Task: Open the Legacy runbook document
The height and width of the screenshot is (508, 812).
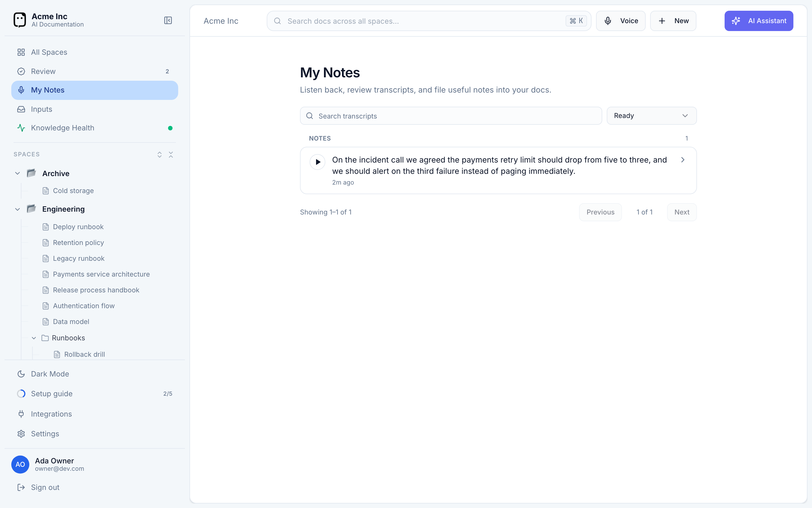Action: point(78,258)
